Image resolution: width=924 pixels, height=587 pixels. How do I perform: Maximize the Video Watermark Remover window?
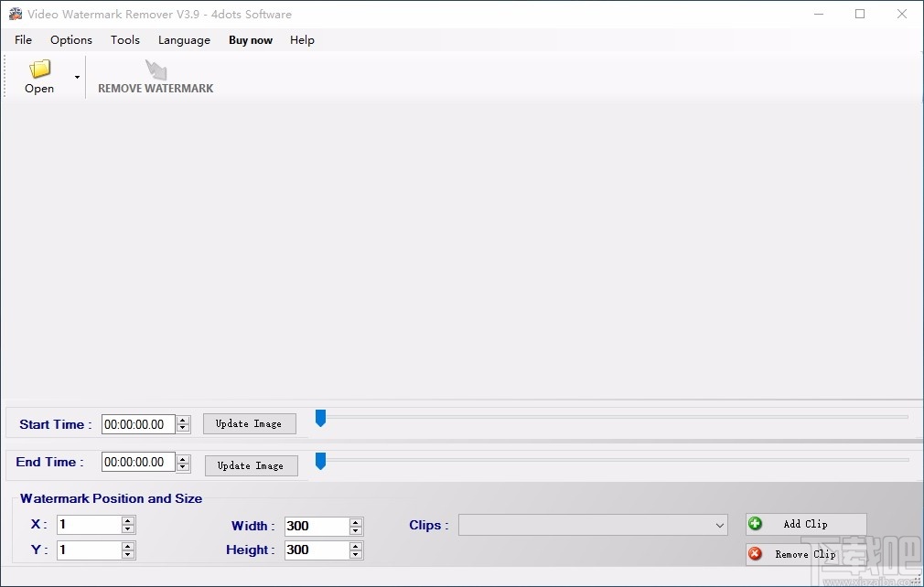pyautogui.click(x=860, y=14)
